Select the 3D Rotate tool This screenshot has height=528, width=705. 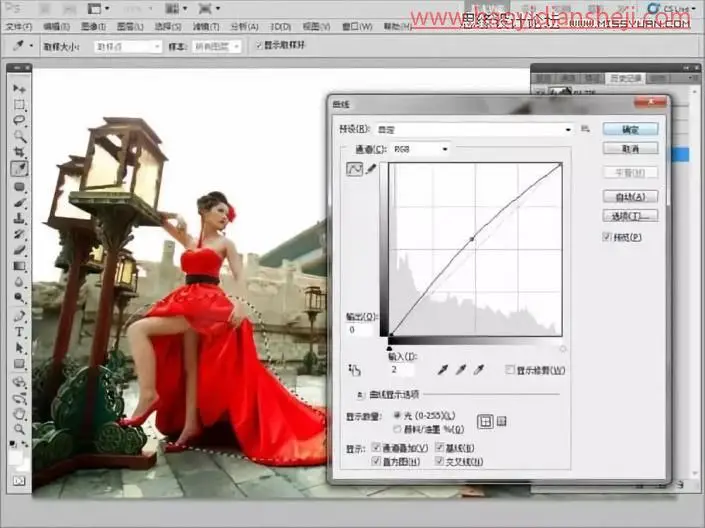19,382
